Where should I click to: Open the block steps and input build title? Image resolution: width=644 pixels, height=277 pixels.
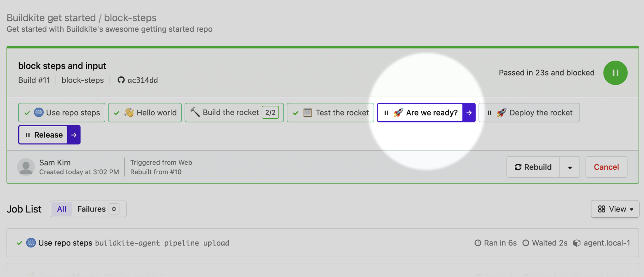coord(62,66)
